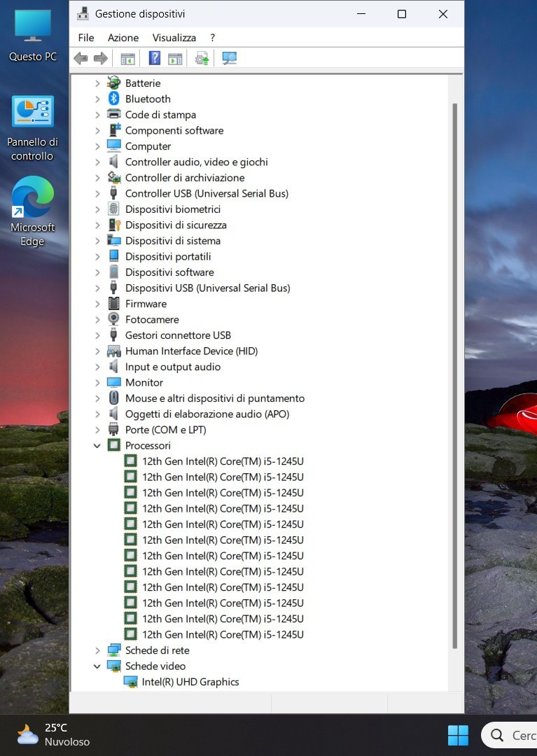Open the File menu
Screen dimensions: 537x756
[x=86, y=38]
